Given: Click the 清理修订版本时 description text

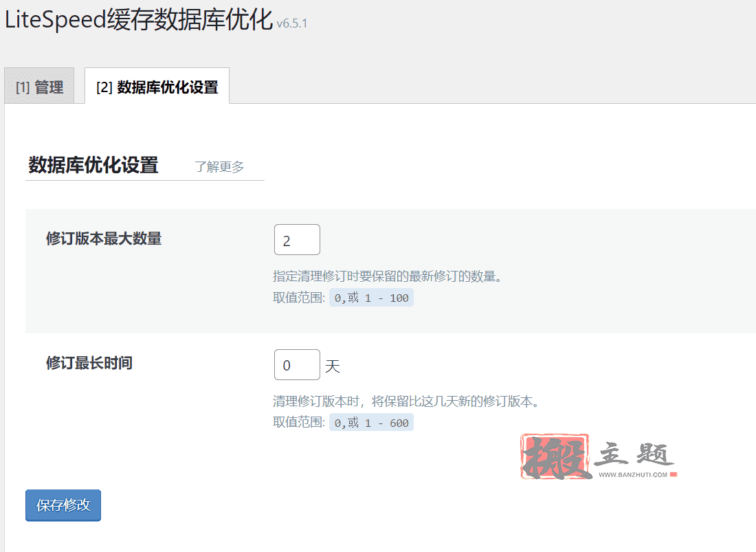Looking at the screenshot, I should 406,401.
